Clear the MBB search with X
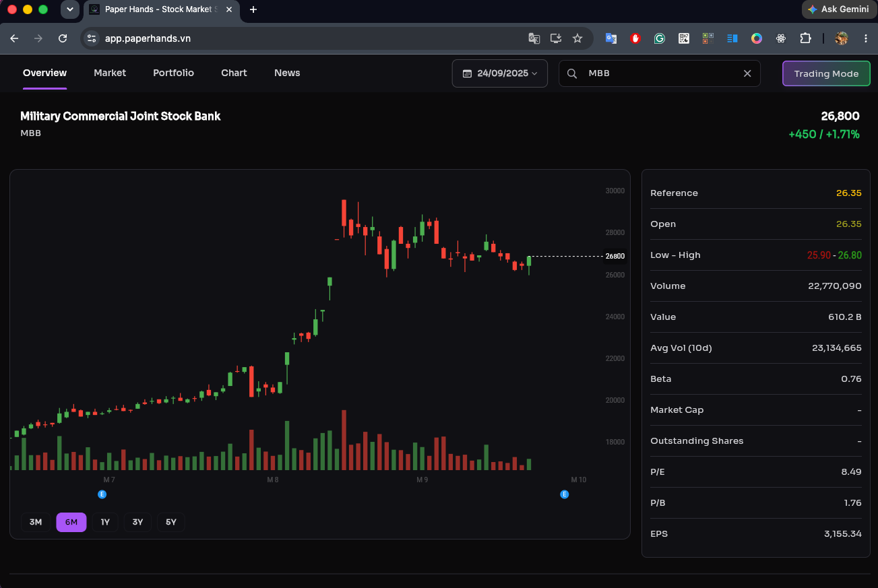This screenshot has height=588, width=878. [747, 73]
